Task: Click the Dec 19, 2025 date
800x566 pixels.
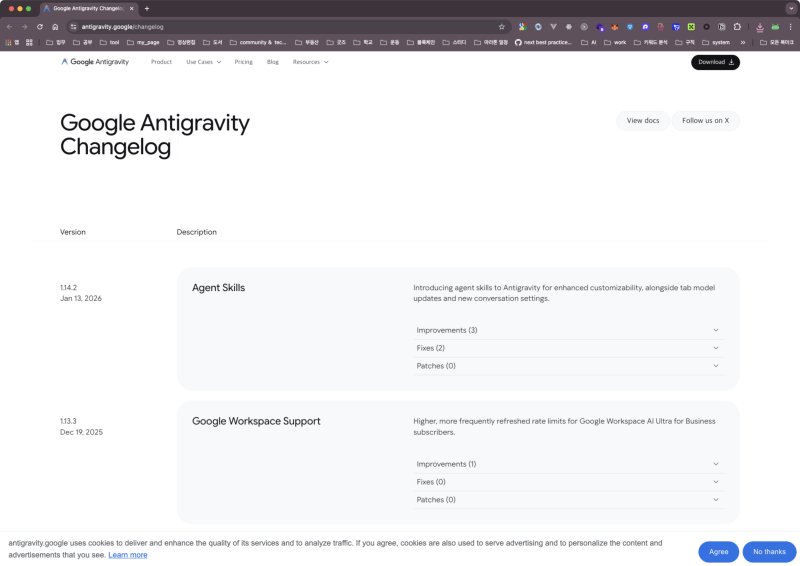Action: pos(81,432)
